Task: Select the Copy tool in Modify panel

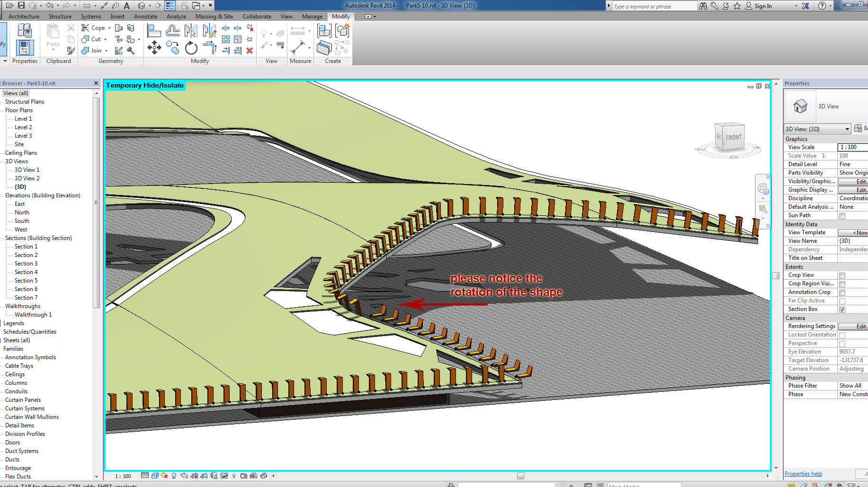Action: [173, 48]
